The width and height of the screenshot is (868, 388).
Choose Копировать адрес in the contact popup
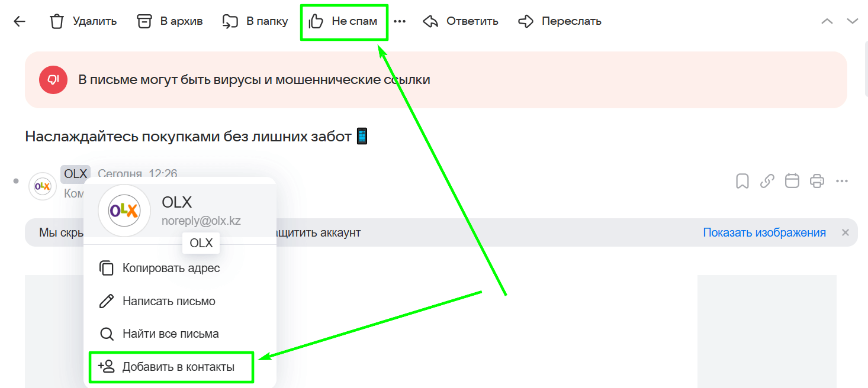tap(180, 268)
